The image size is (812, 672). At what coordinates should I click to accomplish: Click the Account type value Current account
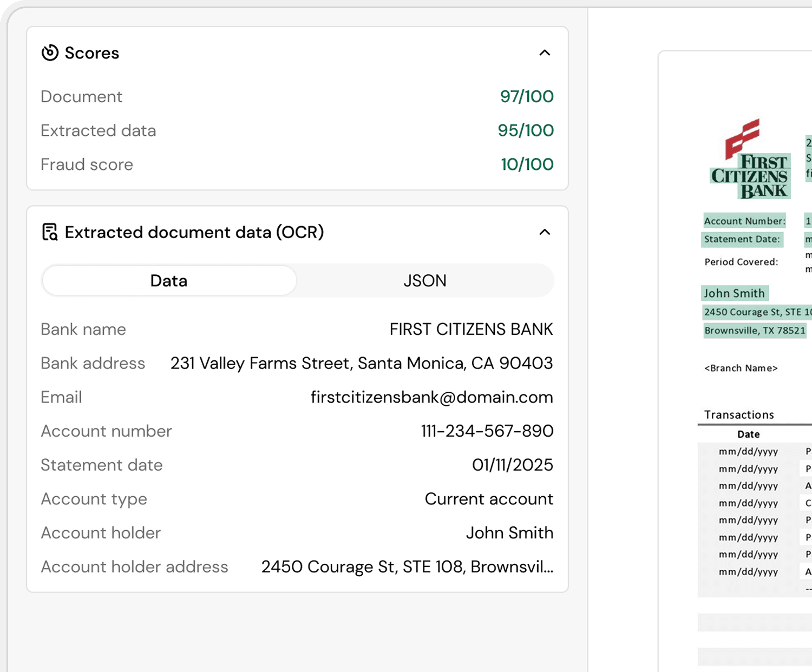click(488, 498)
